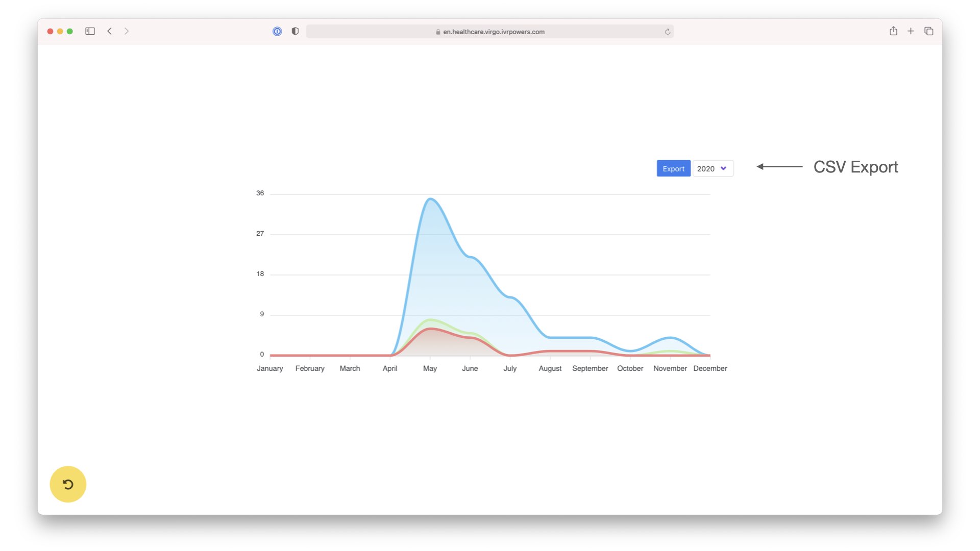Open the Share sheet icon
The width and height of the screenshot is (980, 551).
pos(893,31)
